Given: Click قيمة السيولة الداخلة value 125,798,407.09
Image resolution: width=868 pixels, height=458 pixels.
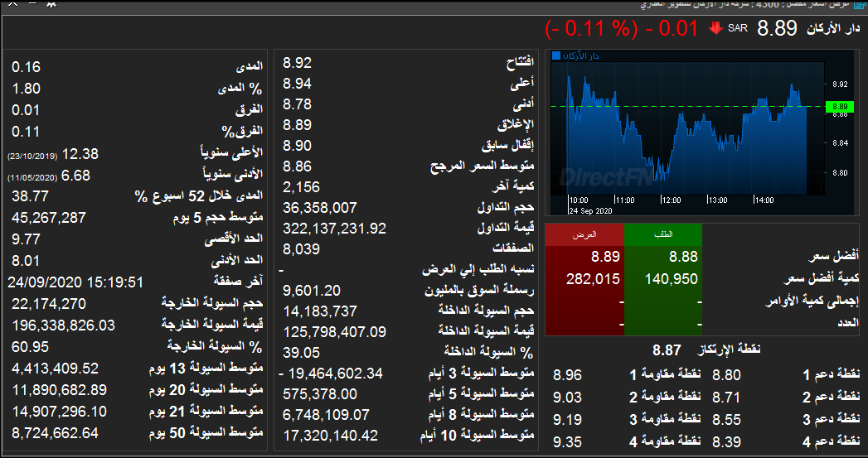Looking at the screenshot, I should (334, 332).
